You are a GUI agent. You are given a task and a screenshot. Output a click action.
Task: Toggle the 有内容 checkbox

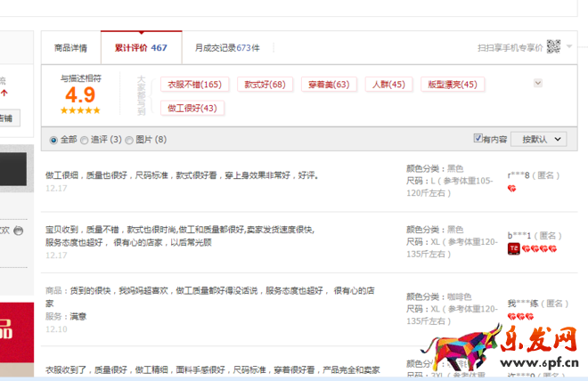pos(479,139)
